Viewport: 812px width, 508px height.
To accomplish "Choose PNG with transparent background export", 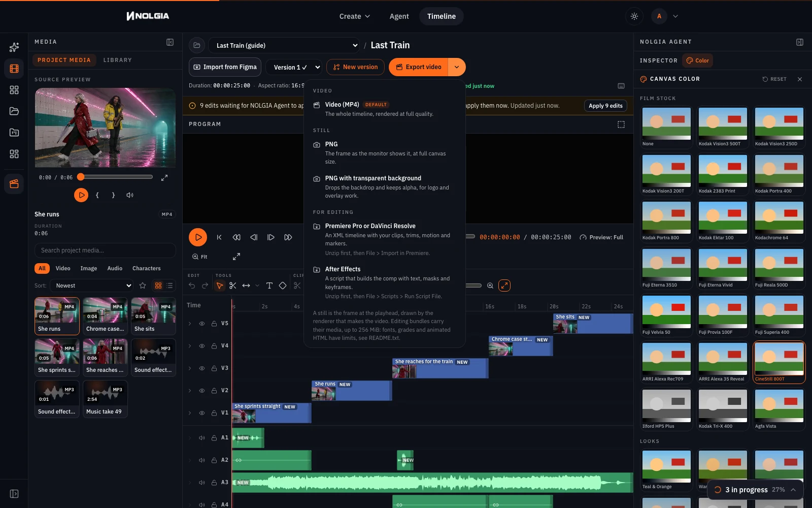I will (384, 186).
